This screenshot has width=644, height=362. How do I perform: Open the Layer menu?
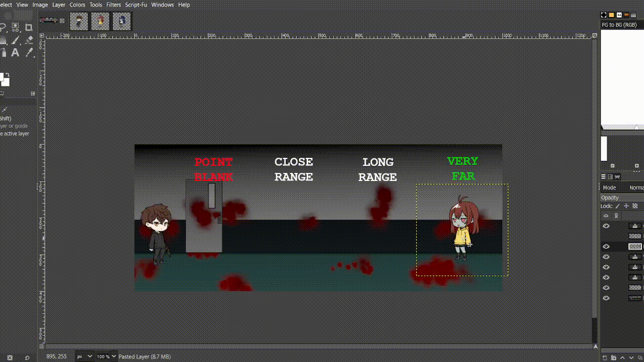point(59,5)
